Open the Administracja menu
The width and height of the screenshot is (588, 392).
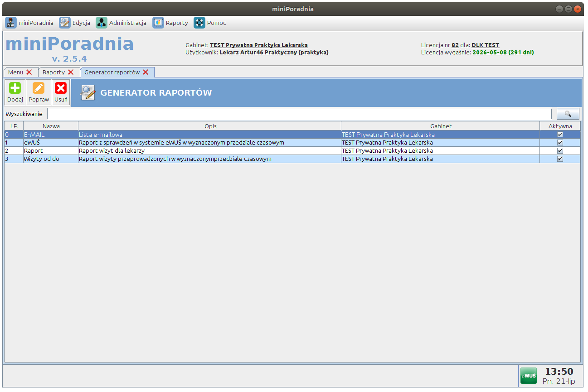121,23
